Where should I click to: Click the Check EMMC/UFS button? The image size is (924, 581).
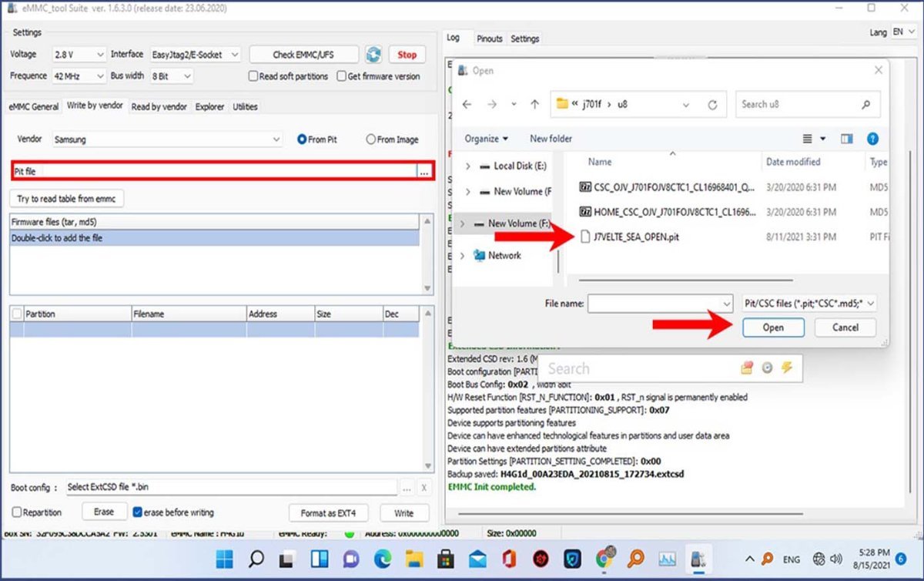point(304,55)
